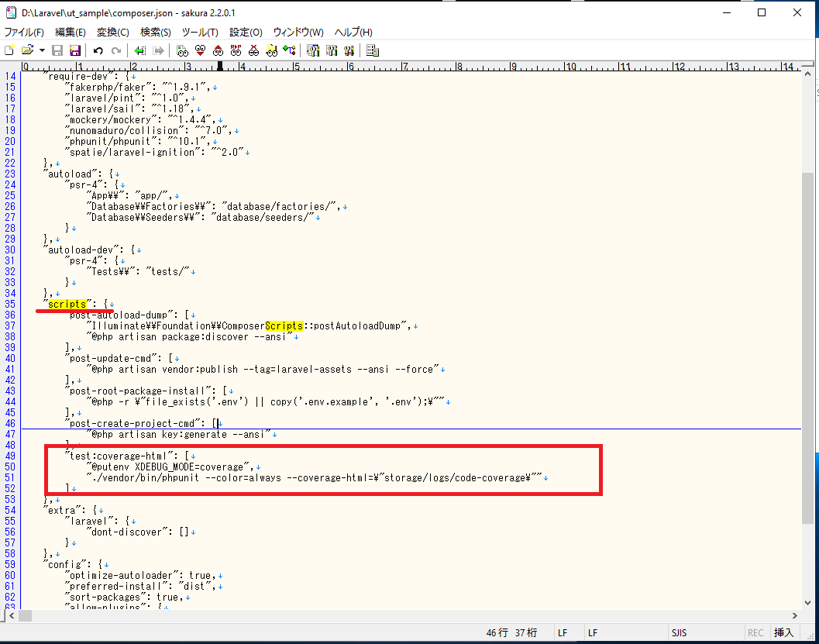Open the outline analysis icon
The width and height of the screenshot is (819, 644).
coord(289,50)
